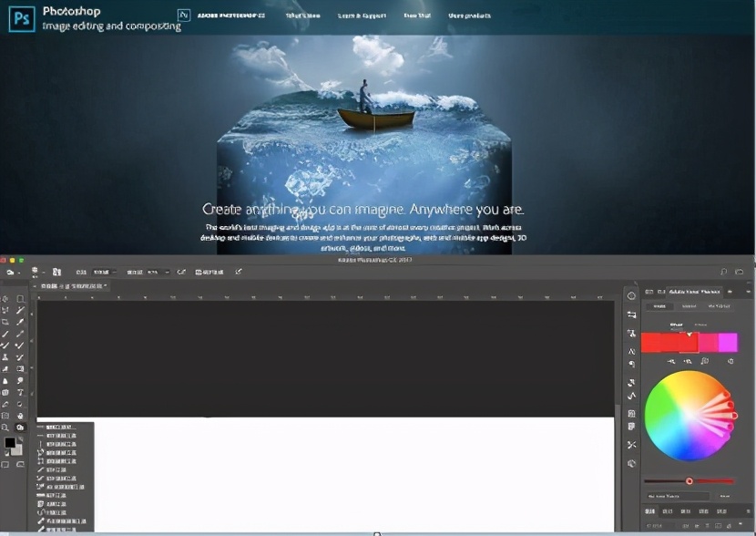Click the search icon in options bar
This screenshot has height=536, width=756.
coord(724,272)
